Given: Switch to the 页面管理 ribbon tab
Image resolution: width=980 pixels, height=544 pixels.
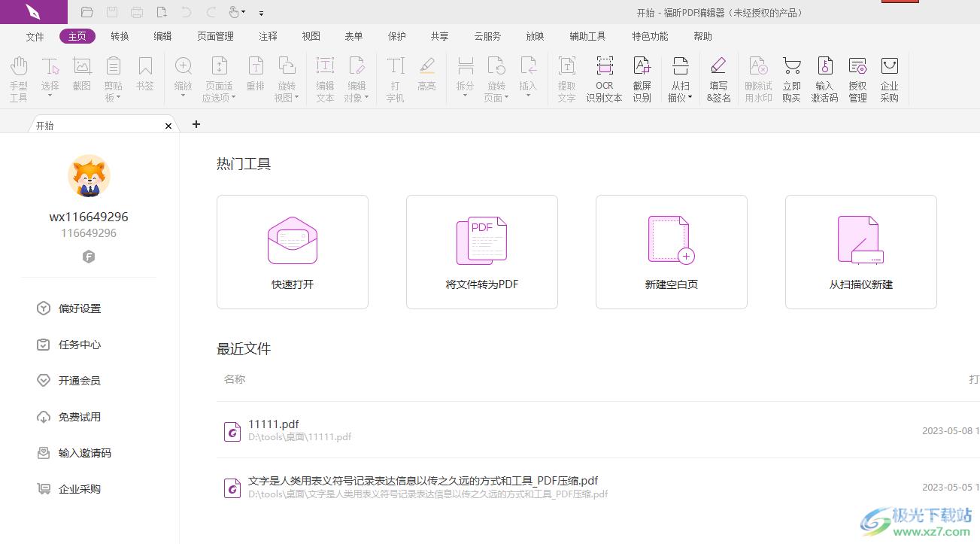Looking at the screenshot, I should coord(215,36).
